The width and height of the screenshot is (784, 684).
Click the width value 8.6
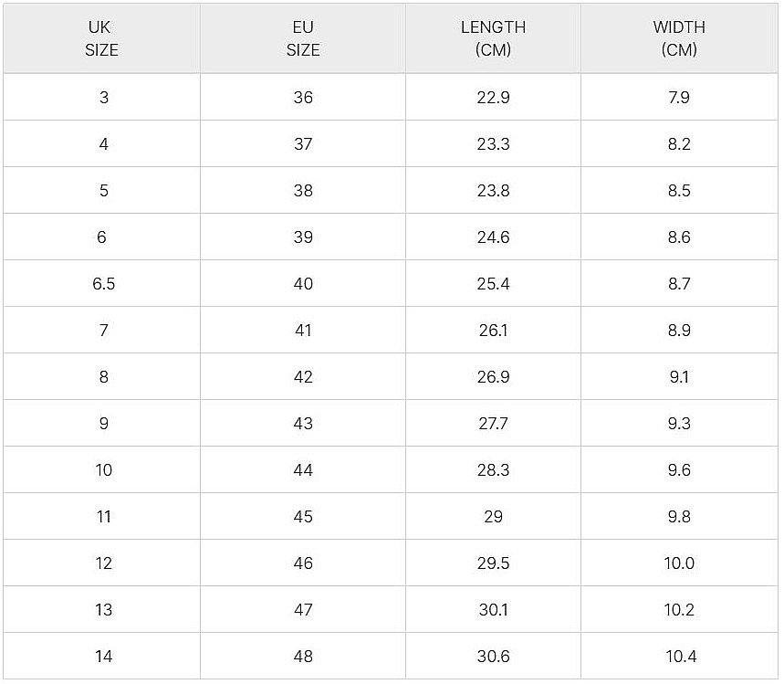click(x=679, y=237)
